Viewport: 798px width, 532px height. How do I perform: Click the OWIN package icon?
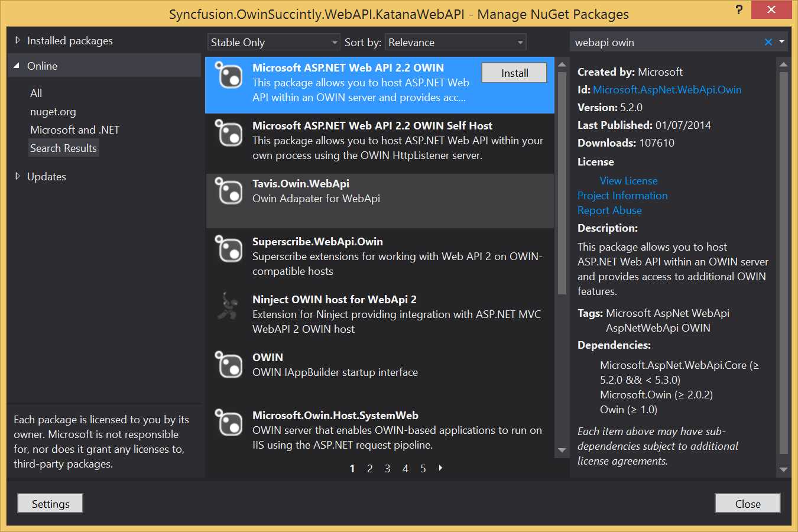[229, 365]
